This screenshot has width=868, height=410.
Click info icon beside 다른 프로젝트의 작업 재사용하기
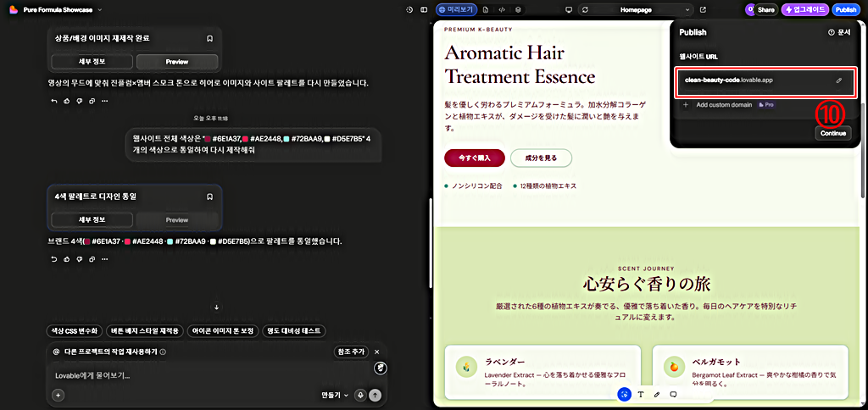[x=163, y=352]
